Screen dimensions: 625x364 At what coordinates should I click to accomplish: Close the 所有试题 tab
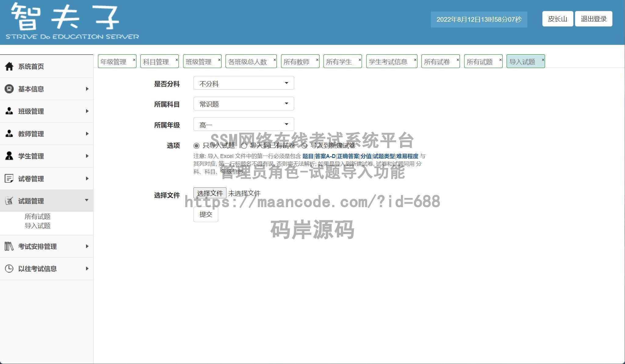(500, 60)
